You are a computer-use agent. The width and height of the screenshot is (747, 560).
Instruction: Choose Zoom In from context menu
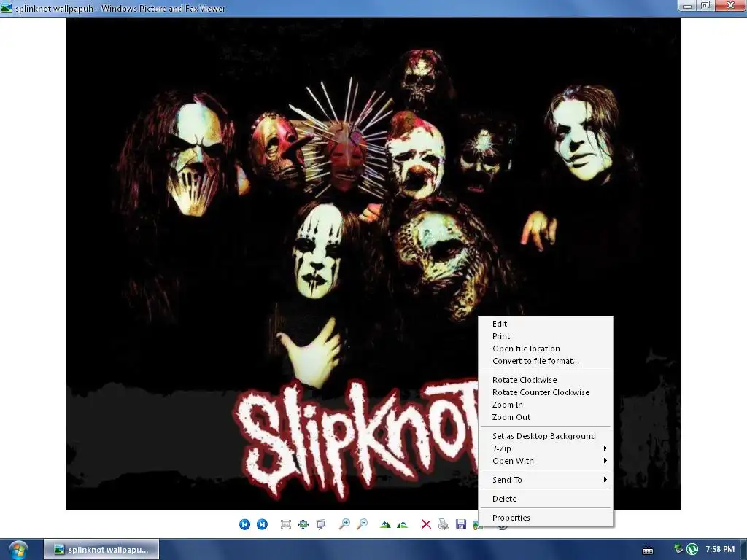tap(546, 405)
